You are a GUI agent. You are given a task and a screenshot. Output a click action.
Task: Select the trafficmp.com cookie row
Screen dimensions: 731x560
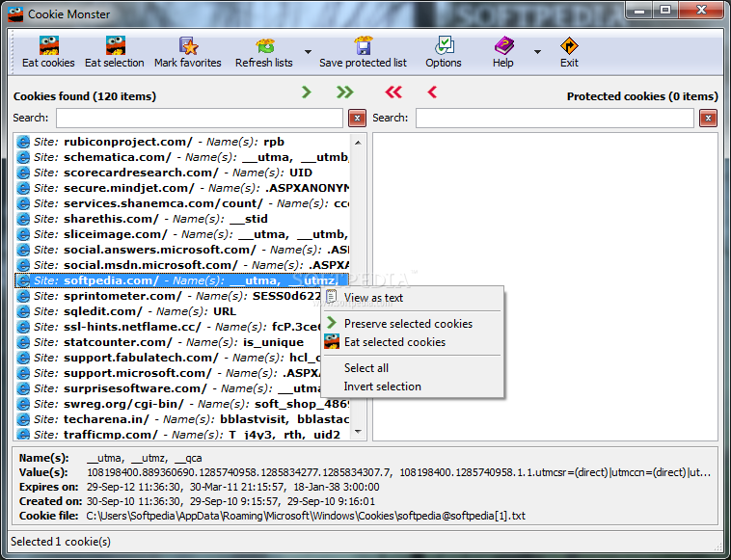(182, 434)
